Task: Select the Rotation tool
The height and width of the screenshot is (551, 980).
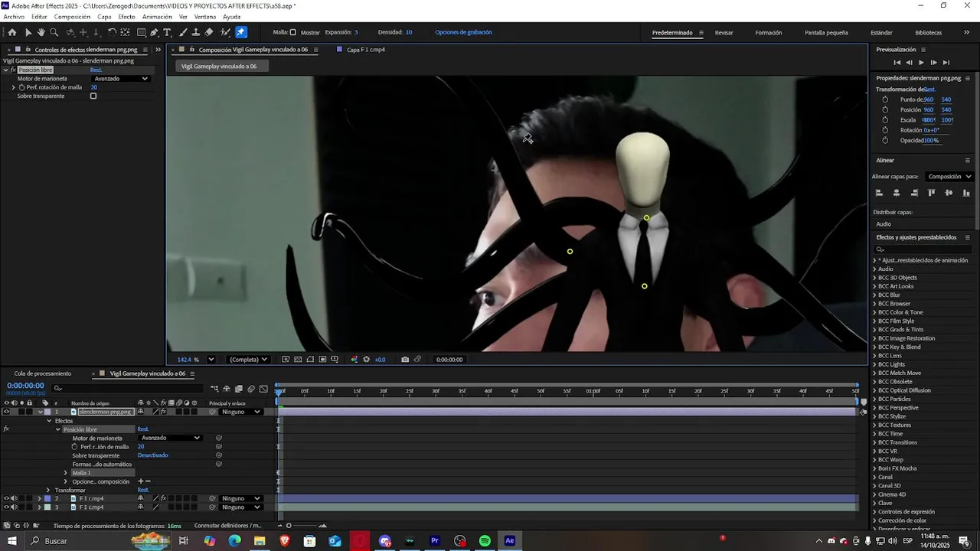Action: [x=112, y=32]
